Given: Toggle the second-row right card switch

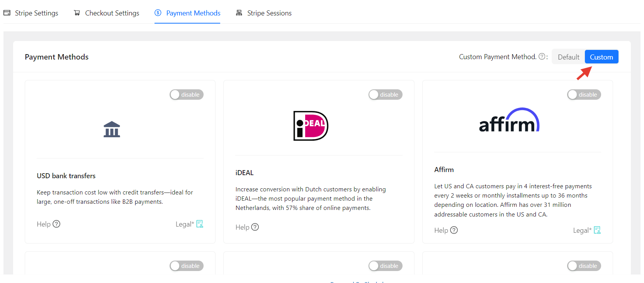Looking at the screenshot, I should [x=584, y=266].
